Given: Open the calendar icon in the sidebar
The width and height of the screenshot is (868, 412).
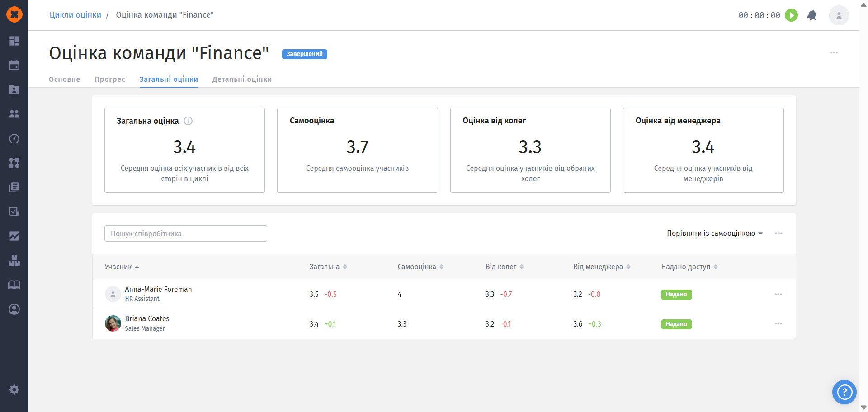Looking at the screenshot, I should pyautogui.click(x=14, y=66).
